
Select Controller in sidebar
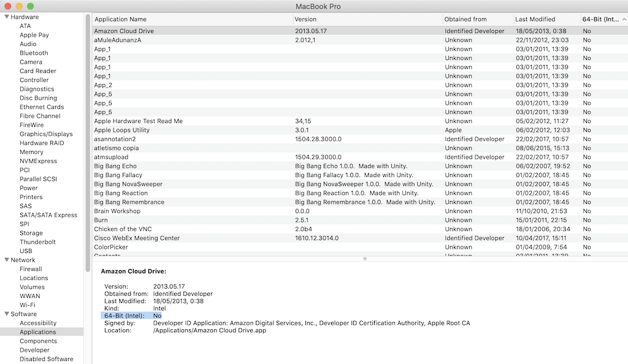point(34,80)
